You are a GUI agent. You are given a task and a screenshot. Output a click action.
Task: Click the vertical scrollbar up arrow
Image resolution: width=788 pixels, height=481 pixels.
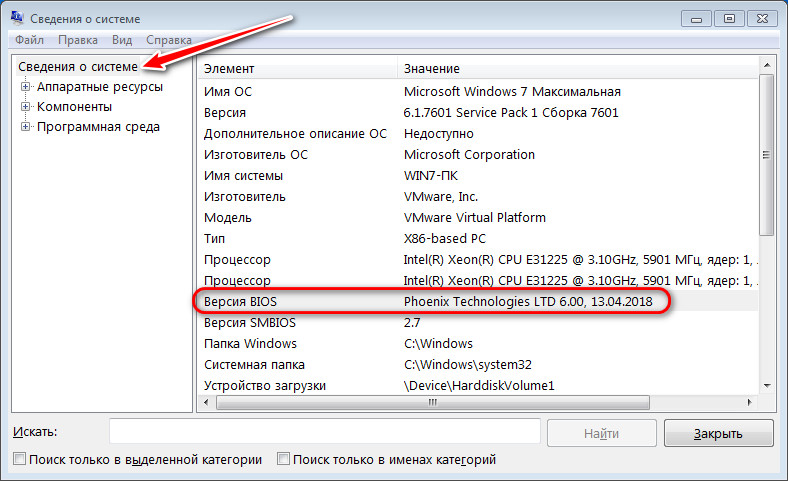pos(766,65)
